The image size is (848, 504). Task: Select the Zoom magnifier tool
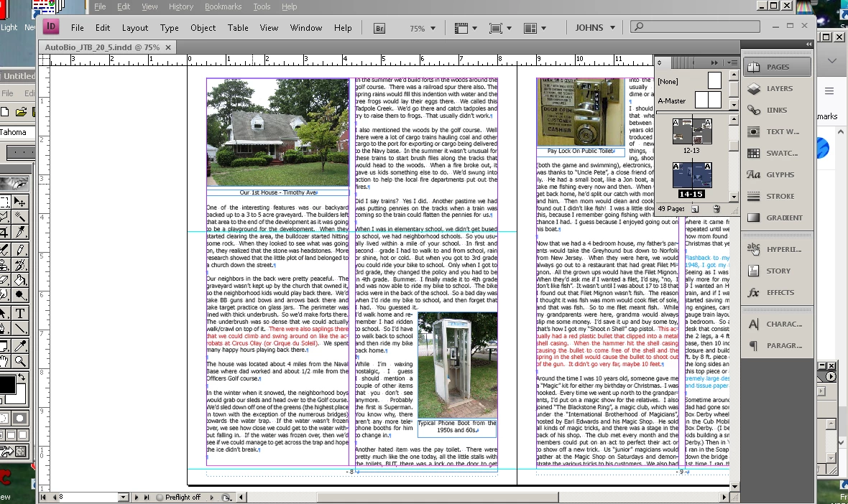(20, 361)
